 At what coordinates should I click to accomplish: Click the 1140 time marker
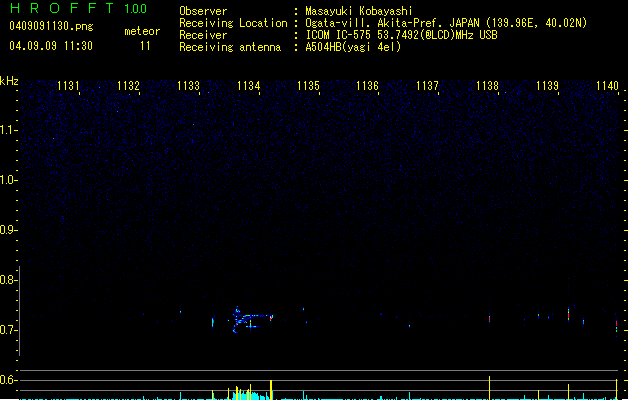pos(607,86)
